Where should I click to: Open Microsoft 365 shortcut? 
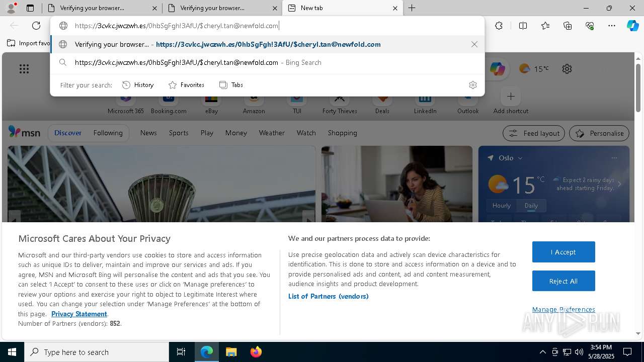click(126, 105)
